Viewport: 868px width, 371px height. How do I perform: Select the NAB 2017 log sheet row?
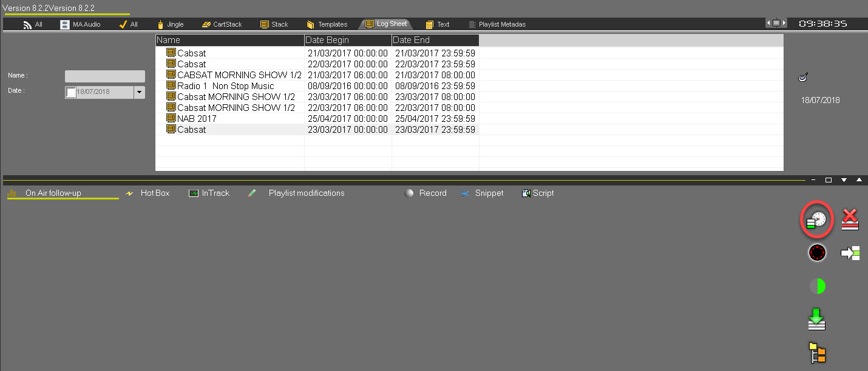coord(197,119)
